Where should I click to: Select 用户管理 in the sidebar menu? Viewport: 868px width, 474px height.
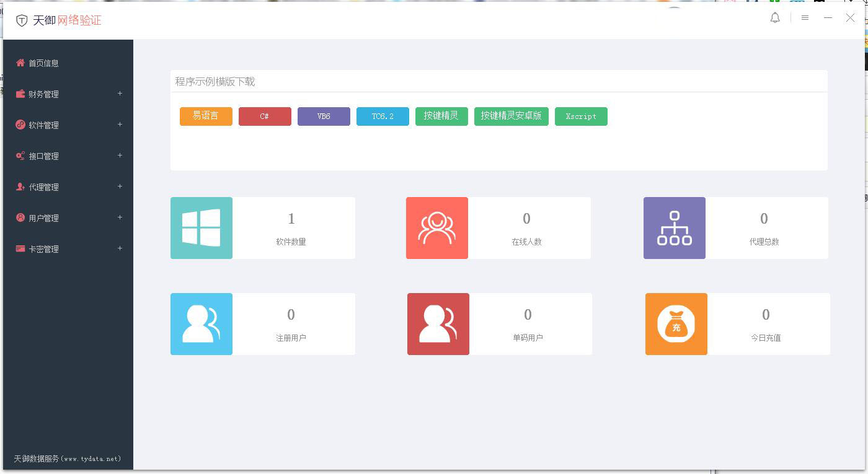tap(43, 218)
